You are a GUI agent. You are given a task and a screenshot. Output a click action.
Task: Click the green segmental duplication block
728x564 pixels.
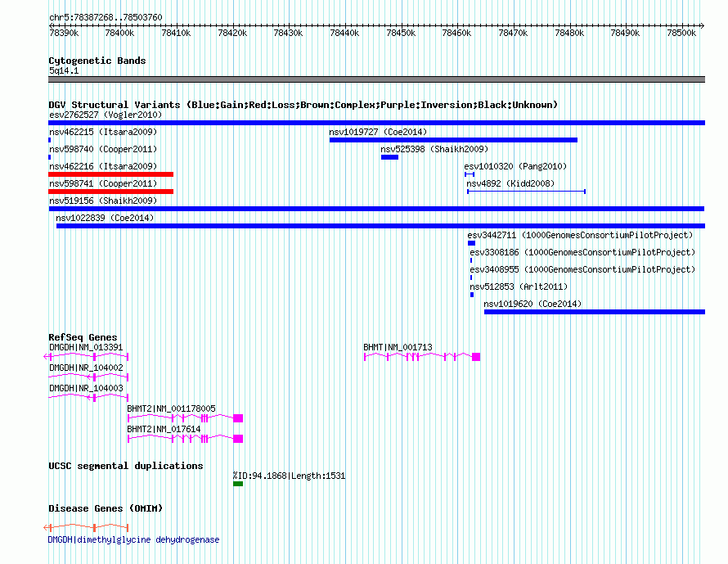click(238, 484)
